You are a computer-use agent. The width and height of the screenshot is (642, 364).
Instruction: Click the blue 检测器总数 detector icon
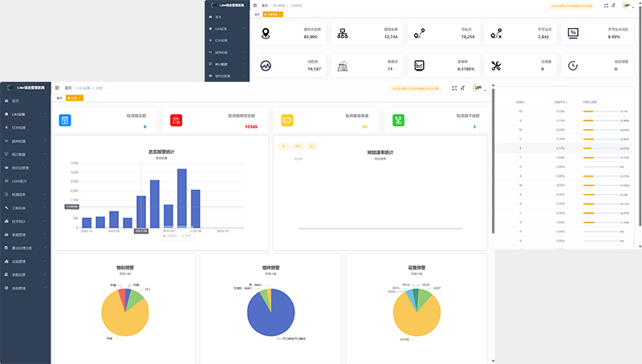[65, 120]
